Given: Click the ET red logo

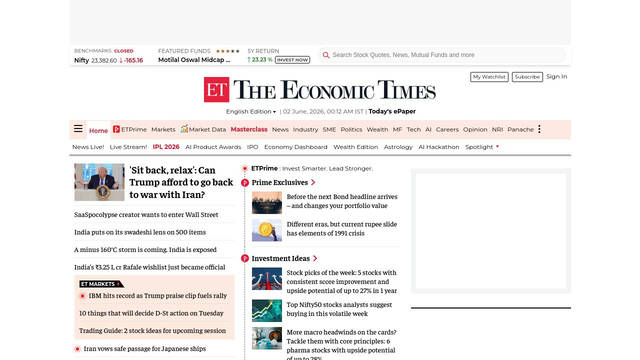Looking at the screenshot, I should click(216, 89).
